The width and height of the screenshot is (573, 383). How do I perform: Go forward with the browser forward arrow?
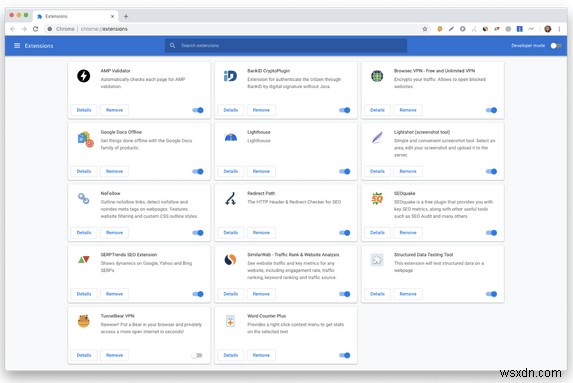[x=24, y=29]
